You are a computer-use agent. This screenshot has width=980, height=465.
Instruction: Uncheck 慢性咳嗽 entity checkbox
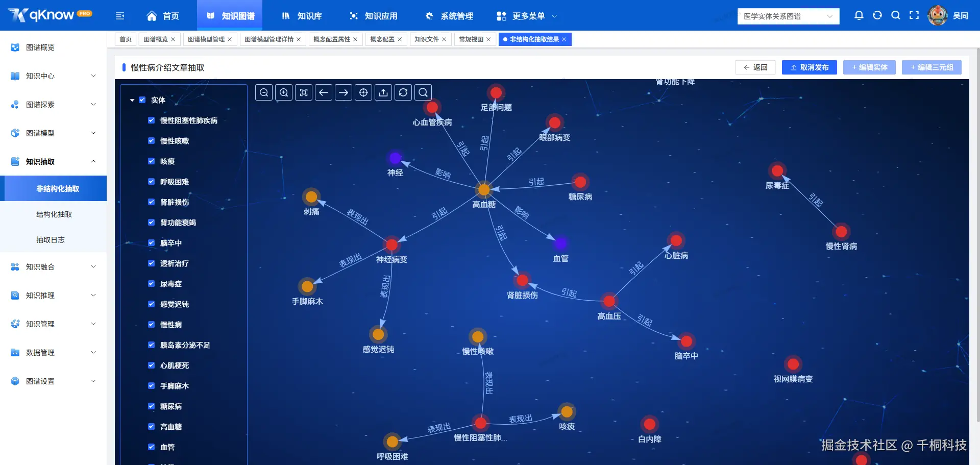pyautogui.click(x=151, y=141)
